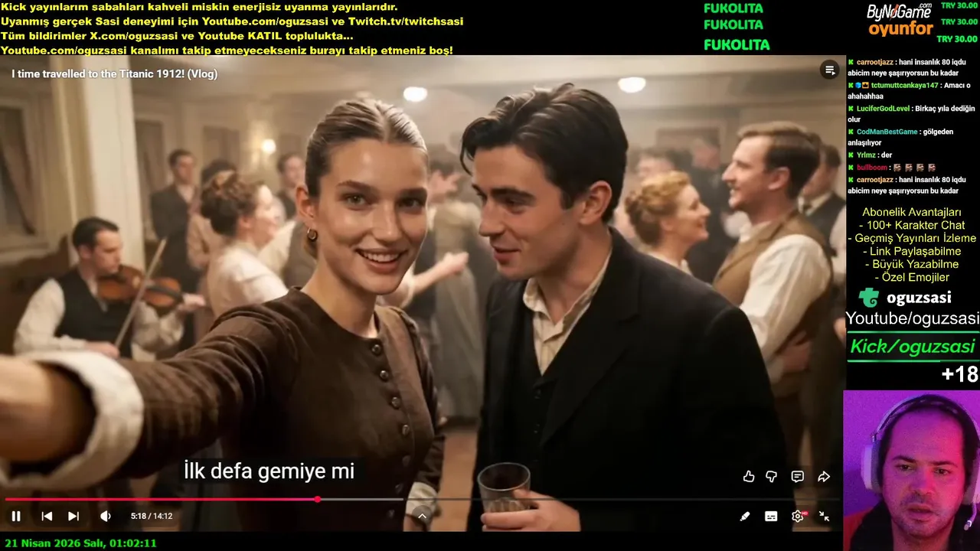
Task: Click the 'Link Paylaşabilme' line
Action: (x=912, y=251)
